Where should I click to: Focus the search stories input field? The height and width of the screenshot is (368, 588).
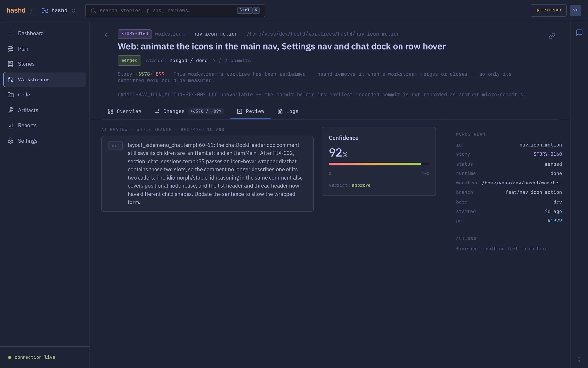click(175, 10)
